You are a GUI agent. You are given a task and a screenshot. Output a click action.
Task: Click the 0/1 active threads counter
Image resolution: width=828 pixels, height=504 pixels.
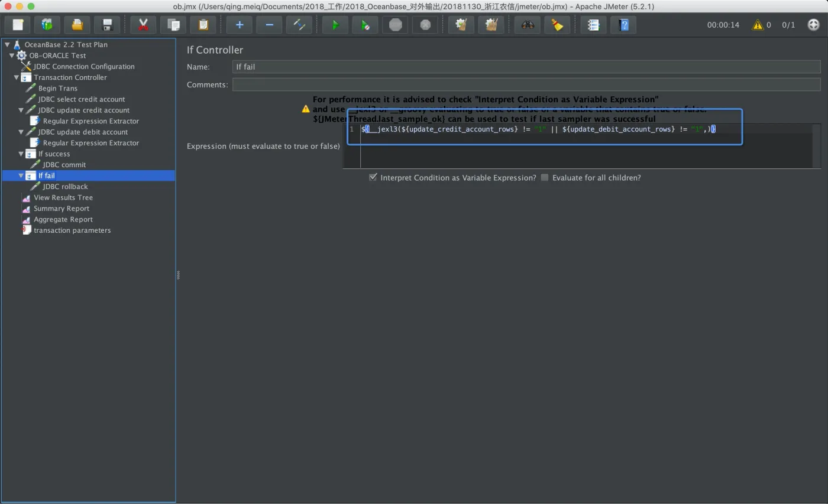coord(788,25)
